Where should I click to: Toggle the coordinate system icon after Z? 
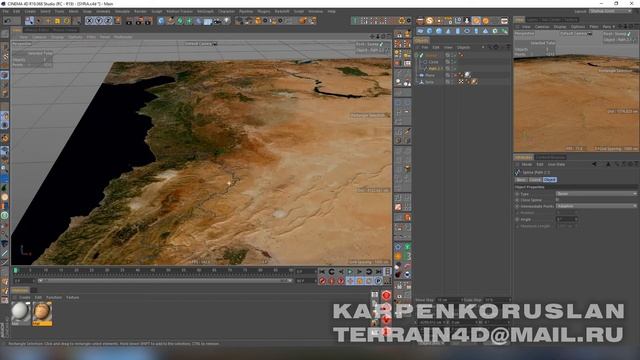[118, 21]
